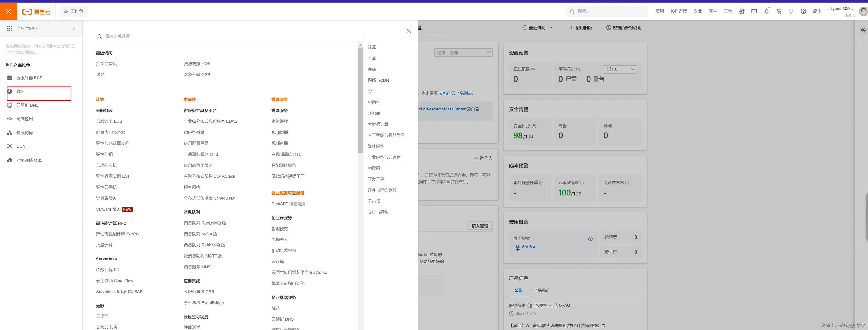Click the mobile APP icon in header

click(742, 11)
